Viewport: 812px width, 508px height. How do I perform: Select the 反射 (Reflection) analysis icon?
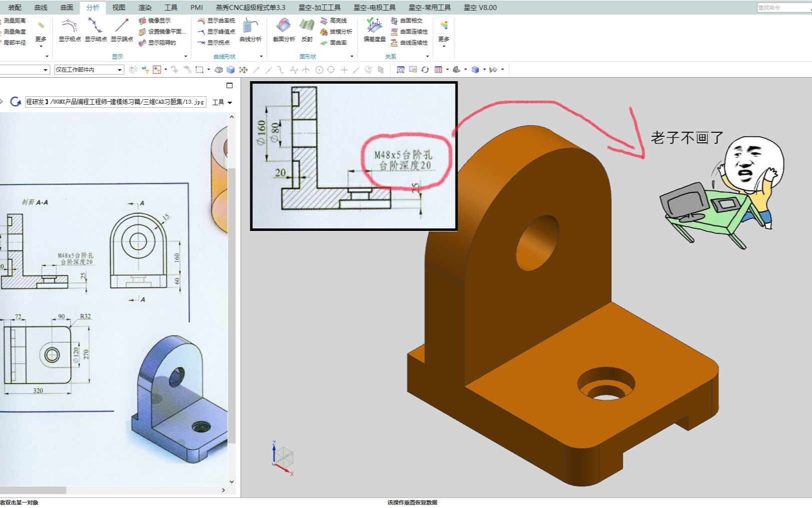pyautogui.click(x=307, y=29)
